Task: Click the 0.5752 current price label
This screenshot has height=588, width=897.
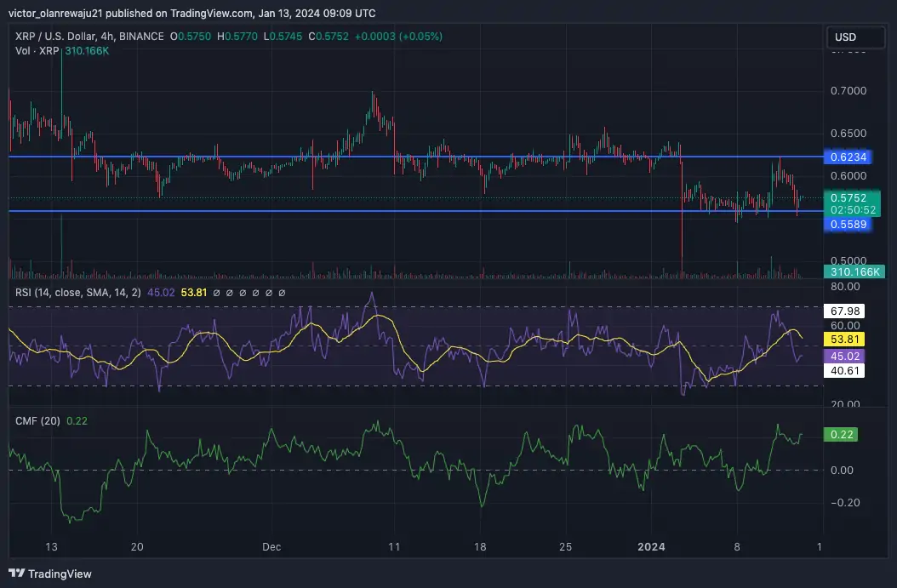Action: (852, 198)
